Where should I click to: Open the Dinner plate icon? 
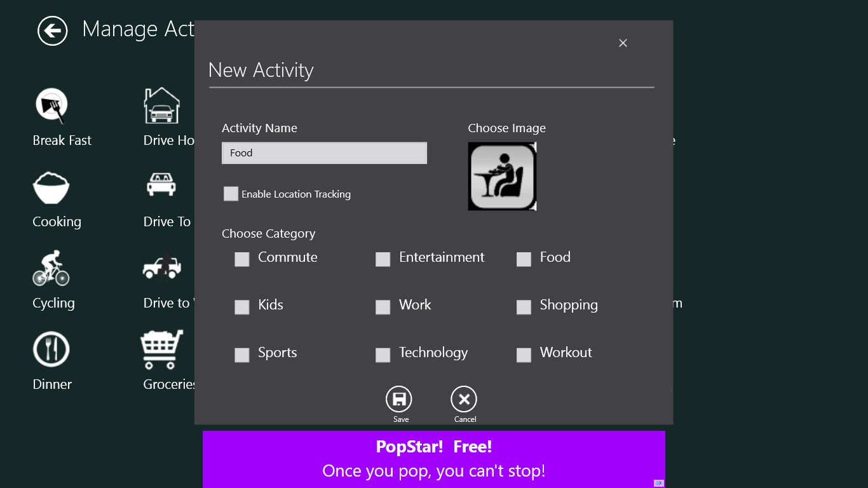point(51,349)
